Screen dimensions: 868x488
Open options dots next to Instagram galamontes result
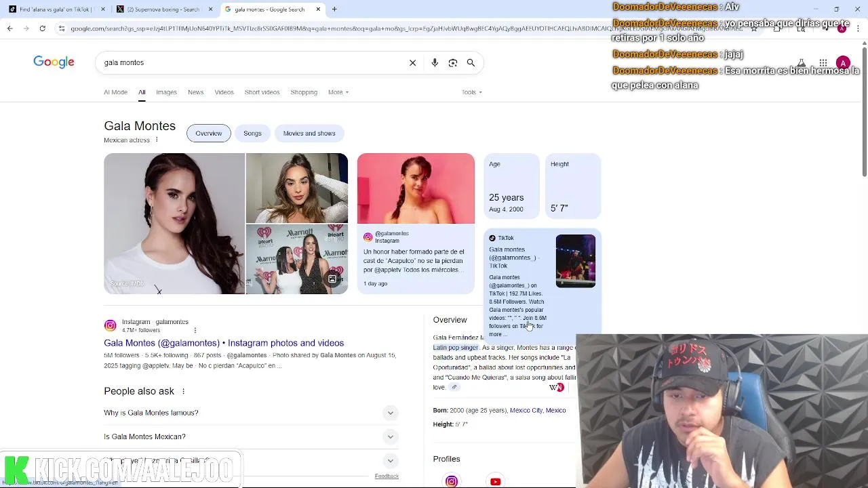click(x=195, y=330)
